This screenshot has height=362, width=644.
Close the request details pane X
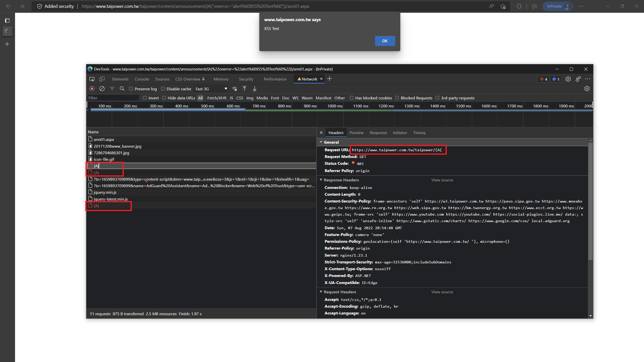321,133
